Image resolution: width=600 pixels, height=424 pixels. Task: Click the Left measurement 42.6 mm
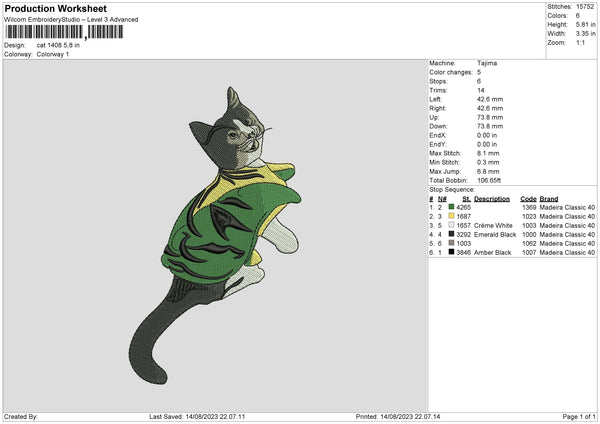click(x=490, y=99)
